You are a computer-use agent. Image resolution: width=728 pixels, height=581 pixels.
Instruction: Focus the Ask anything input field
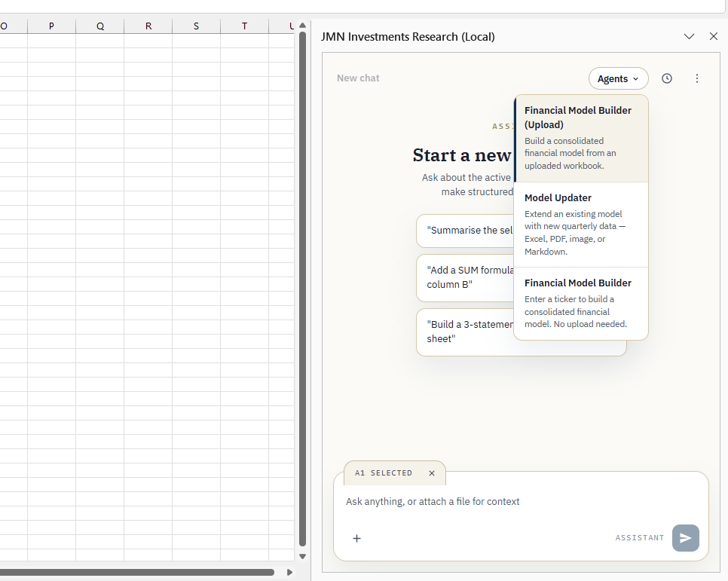[x=521, y=502]
